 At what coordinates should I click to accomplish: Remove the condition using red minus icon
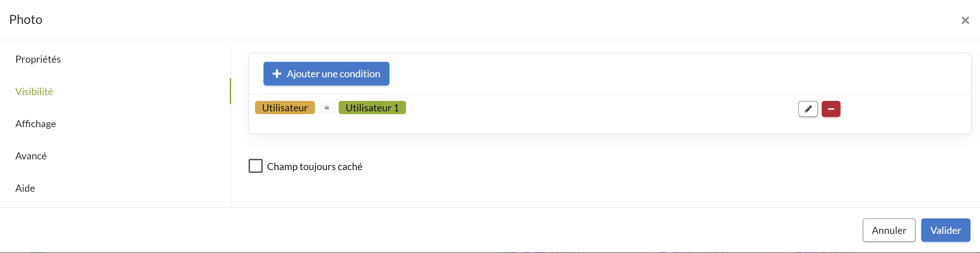[831, 109]
